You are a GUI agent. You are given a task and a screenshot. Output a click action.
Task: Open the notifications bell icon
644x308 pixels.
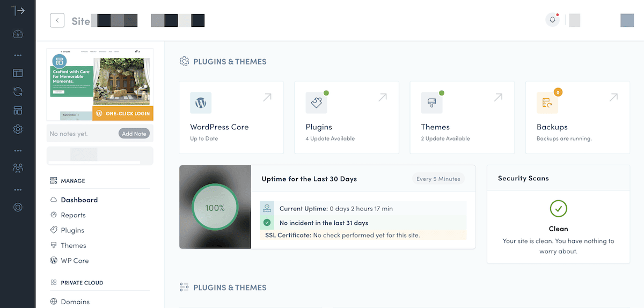point(552,20)
